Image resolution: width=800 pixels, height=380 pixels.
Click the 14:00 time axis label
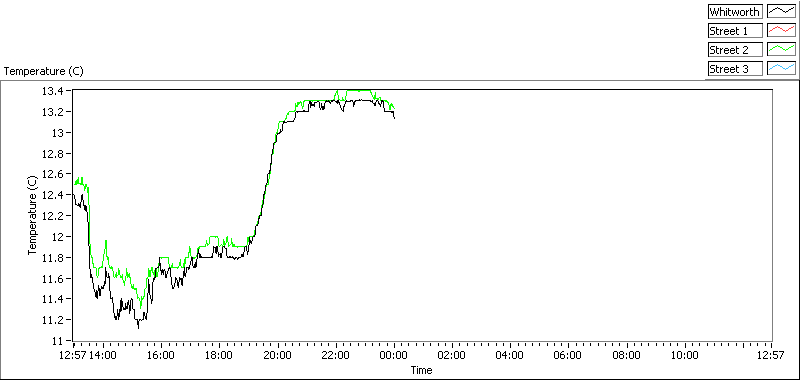103,355
